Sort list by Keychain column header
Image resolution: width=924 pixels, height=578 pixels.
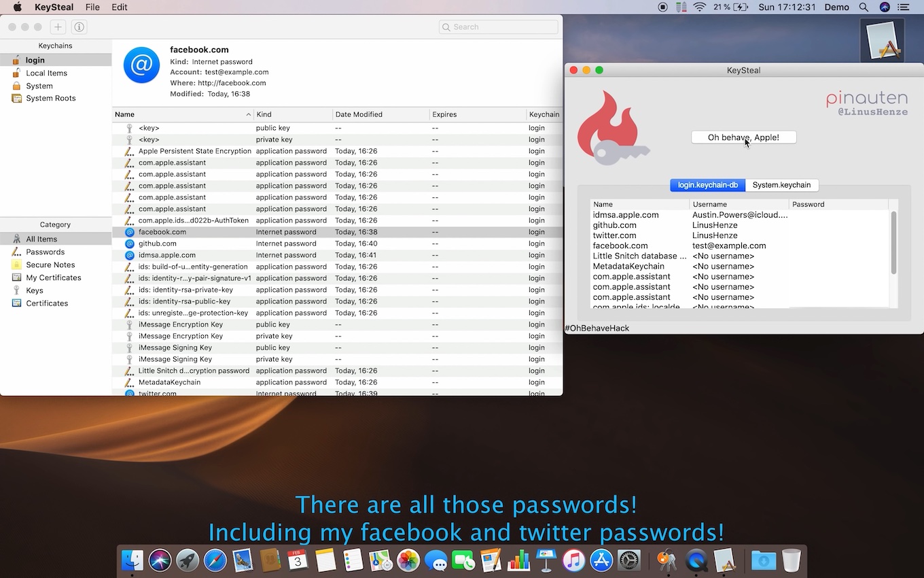544,114
